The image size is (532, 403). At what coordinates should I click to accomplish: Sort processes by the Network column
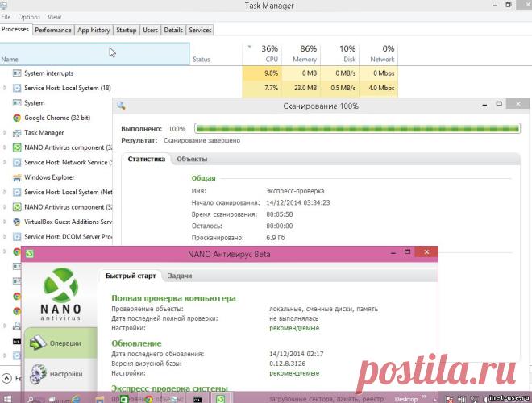point(379,54)
